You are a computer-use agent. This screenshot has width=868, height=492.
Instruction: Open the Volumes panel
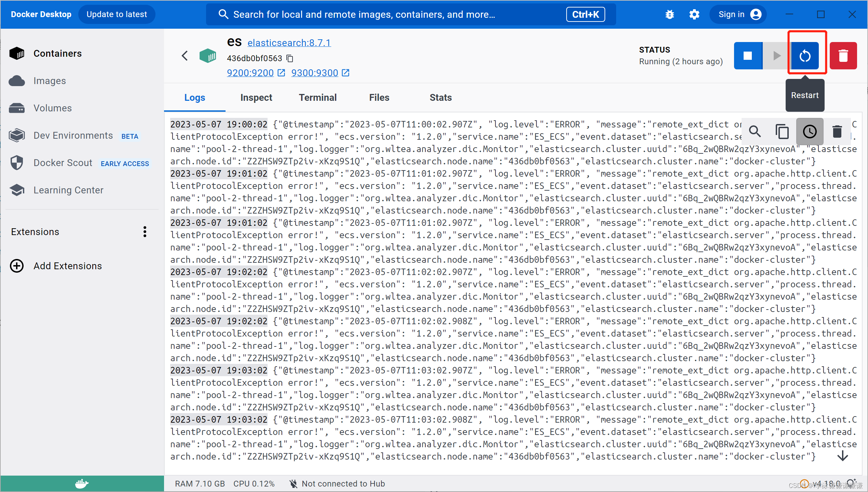coord(52,108)
